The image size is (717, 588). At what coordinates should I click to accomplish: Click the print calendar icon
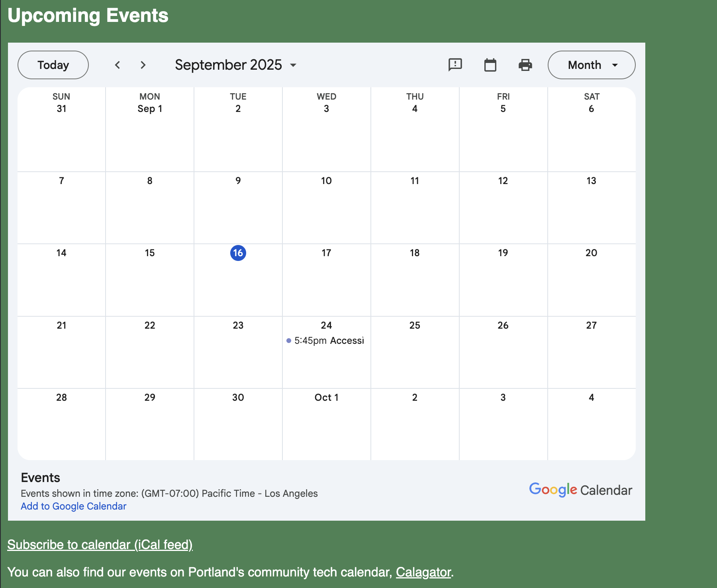[525, 65]
